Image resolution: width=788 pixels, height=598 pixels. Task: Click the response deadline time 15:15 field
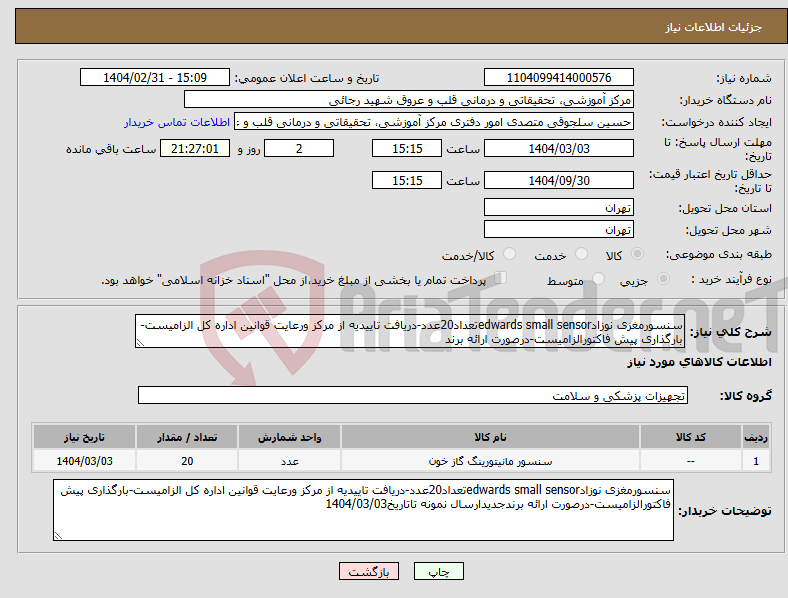(x=407, y=148)
